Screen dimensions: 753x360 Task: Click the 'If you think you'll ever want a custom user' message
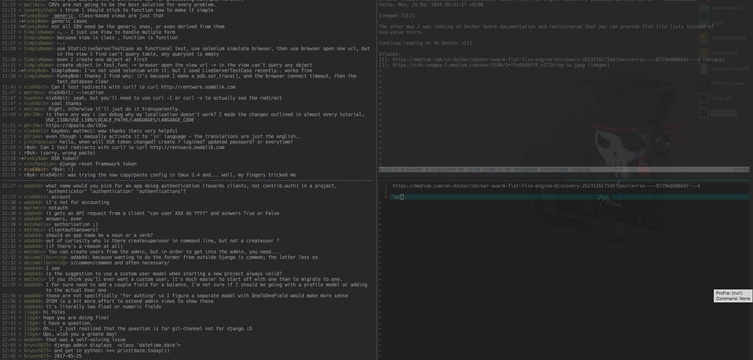pos(195,279)
